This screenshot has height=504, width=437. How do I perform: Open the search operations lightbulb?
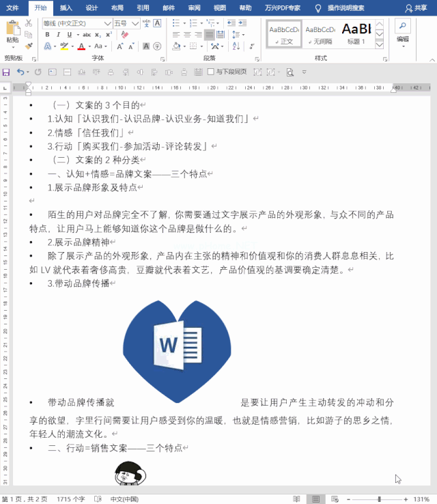click(x=318, y=8)
